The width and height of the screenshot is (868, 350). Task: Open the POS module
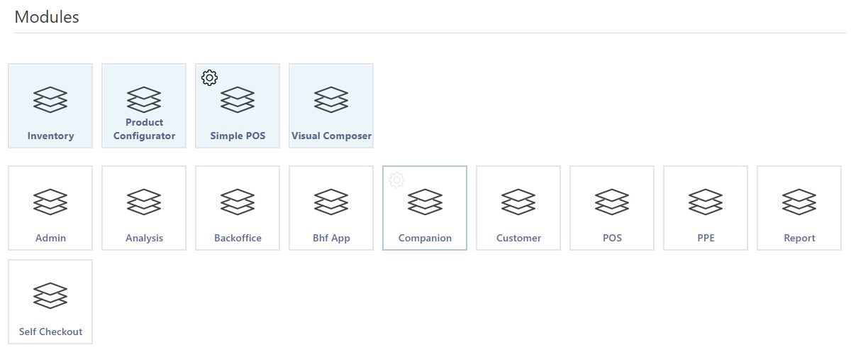point(612,208)
